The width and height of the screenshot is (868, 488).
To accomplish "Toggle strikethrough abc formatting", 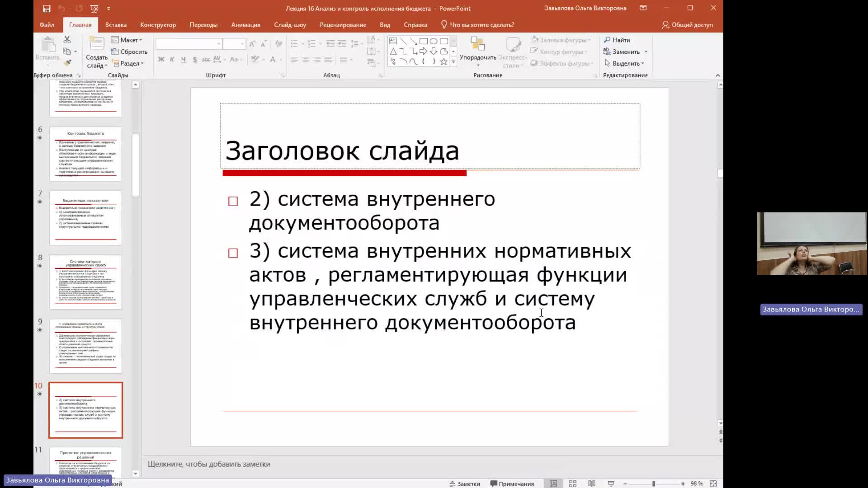I will click(x=206, y=59).
